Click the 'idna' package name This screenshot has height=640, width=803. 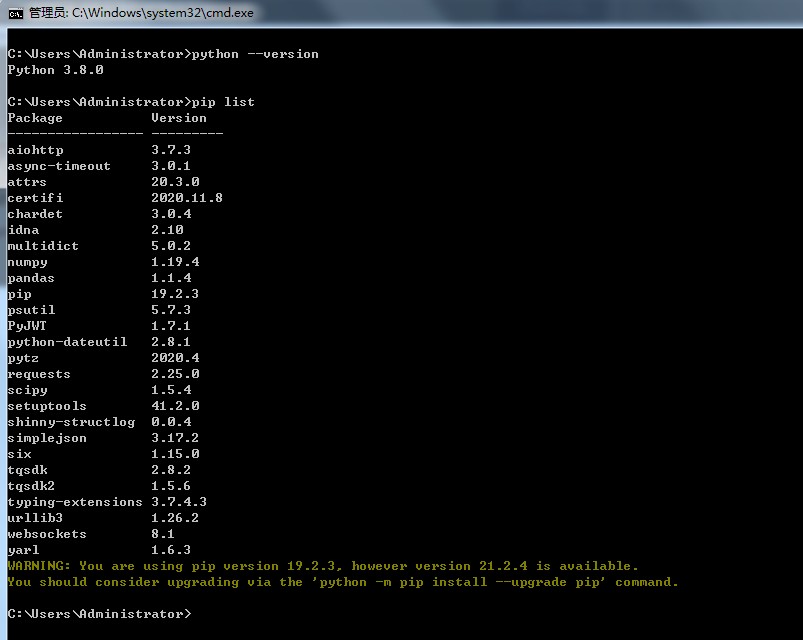[24, 230]
